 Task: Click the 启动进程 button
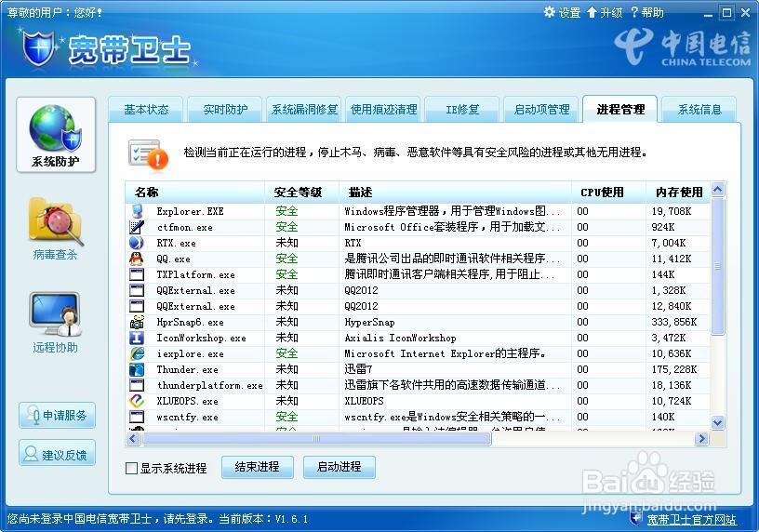pyautogui.click(x=339, y=467)
